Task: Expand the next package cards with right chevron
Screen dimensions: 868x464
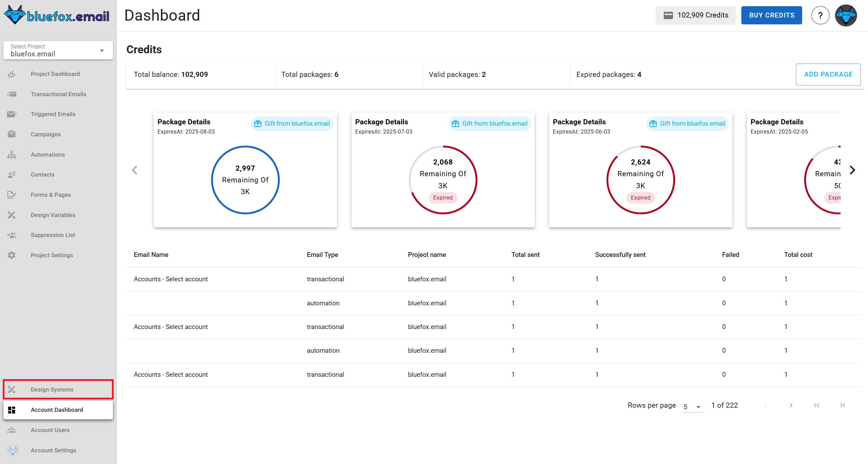Action: tap(853, 170)
